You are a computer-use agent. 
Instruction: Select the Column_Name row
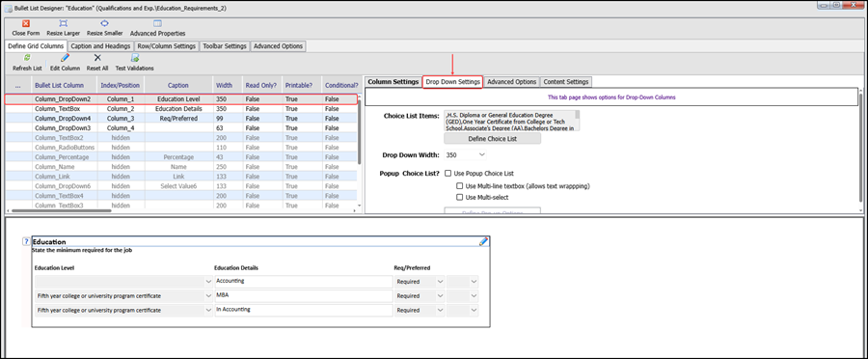coord(181,167)
